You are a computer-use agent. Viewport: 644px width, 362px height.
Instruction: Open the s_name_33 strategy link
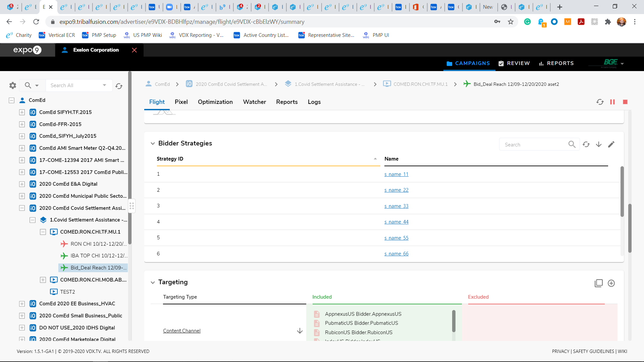pos(396,206)
